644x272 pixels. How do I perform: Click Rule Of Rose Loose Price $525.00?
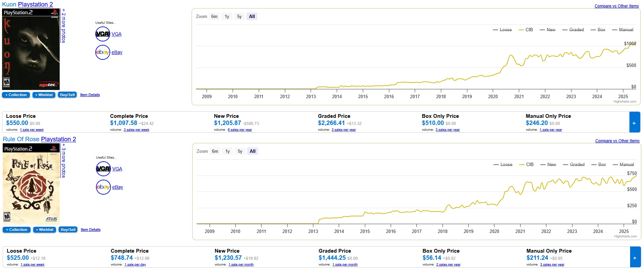tap(18, 258)
